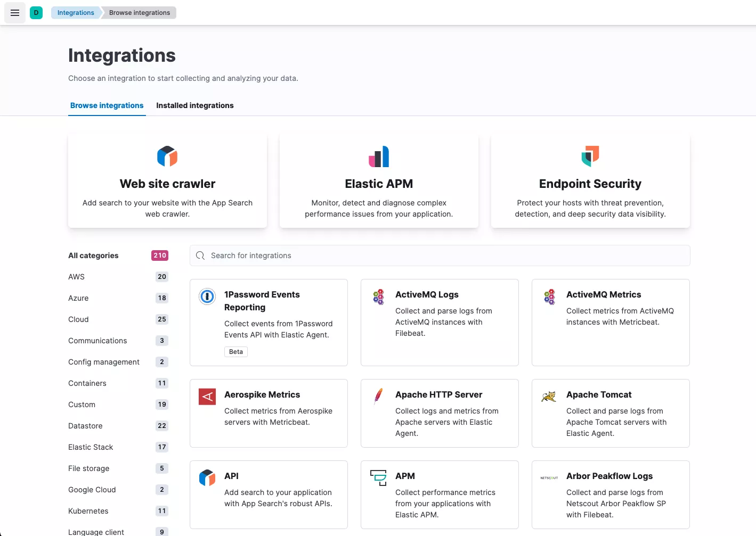Open the Web site crawler card

tap(167, 181)
